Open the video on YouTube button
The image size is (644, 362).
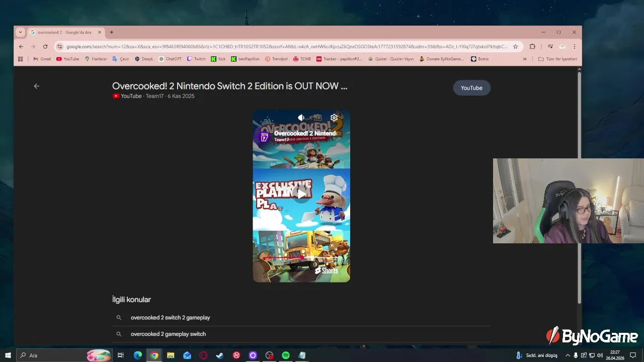[471, 88]
